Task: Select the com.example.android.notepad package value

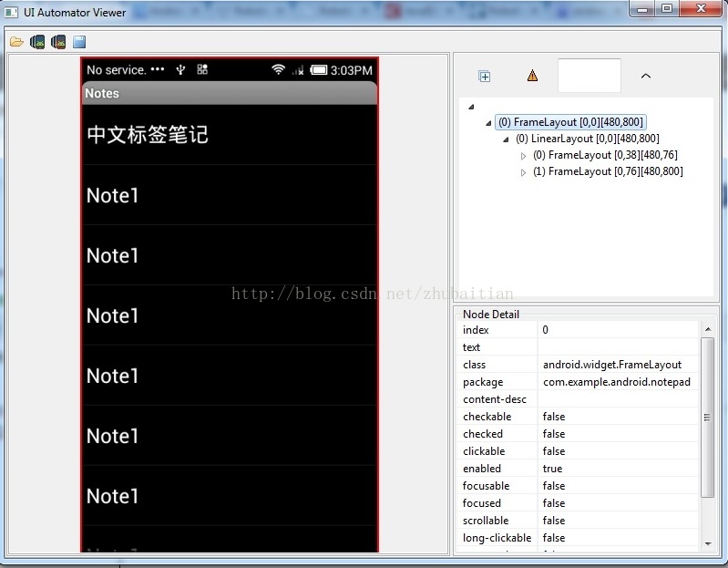Action: click(618, 382)
